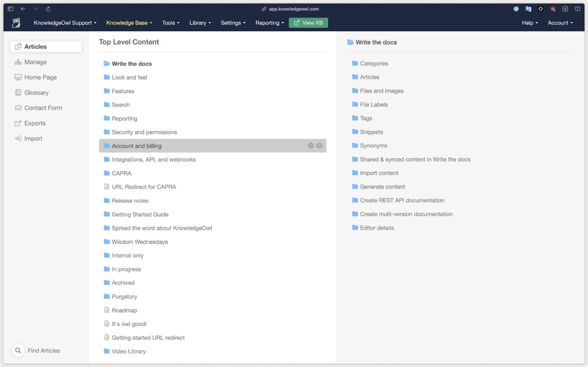Collapse the Write the docs category
Viewport: 588px width, 367px height.
coord(131,64)
